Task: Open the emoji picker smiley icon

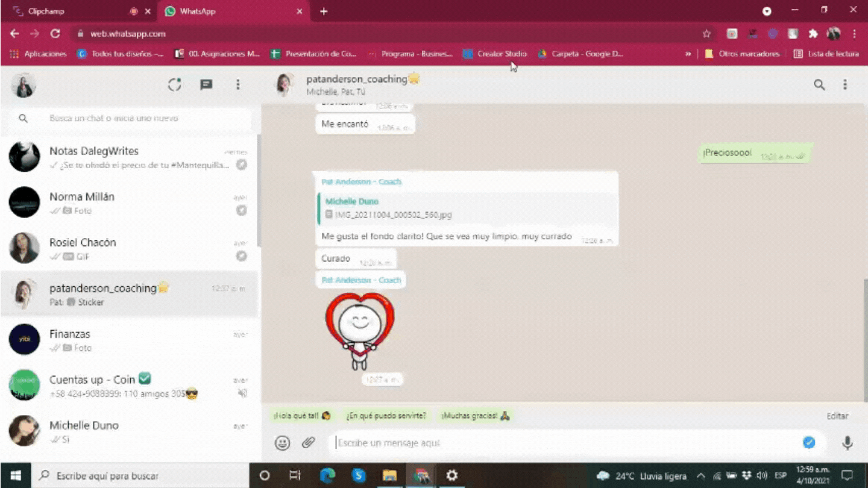Action: tap(282, 443)
